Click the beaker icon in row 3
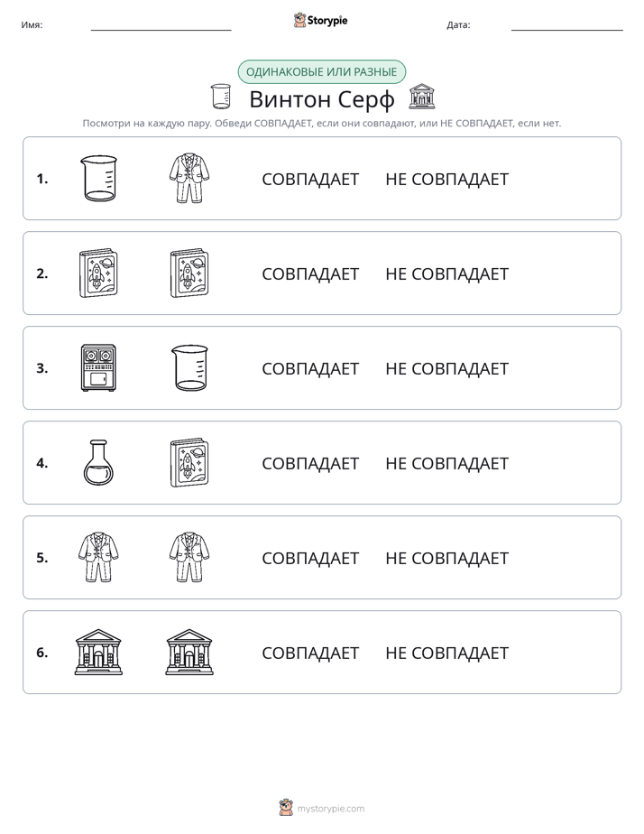This screenshot has height=834, width=644. click(189, 367)
